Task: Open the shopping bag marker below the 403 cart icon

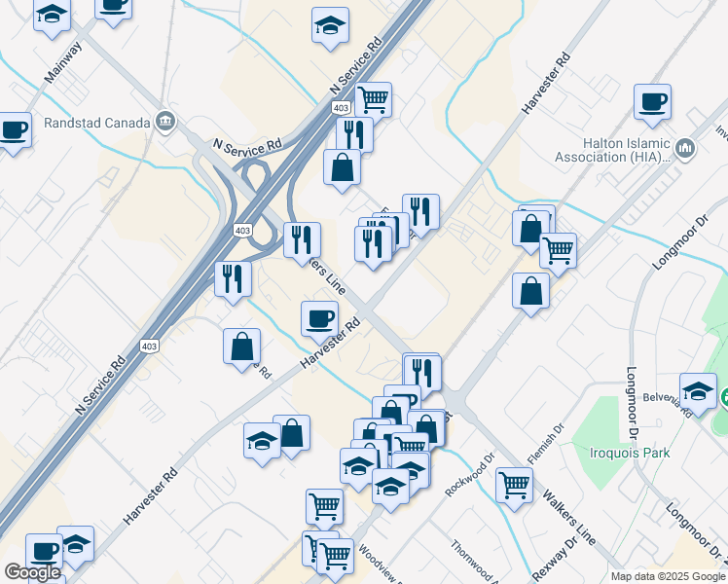Action: (343, 170)
